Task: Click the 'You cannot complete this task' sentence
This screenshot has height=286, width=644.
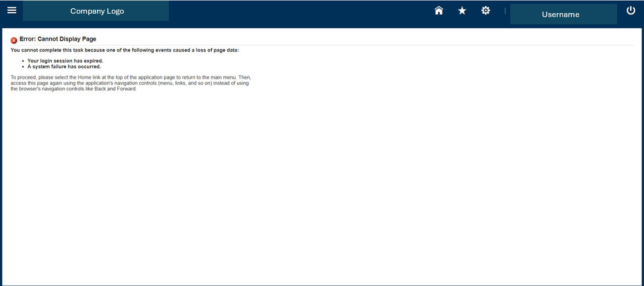Action: 124,50
